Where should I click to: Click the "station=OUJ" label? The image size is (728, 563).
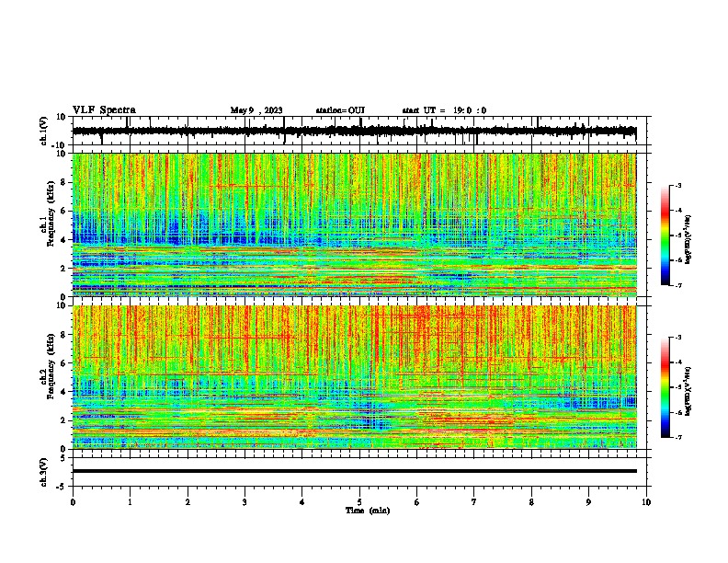340,110
